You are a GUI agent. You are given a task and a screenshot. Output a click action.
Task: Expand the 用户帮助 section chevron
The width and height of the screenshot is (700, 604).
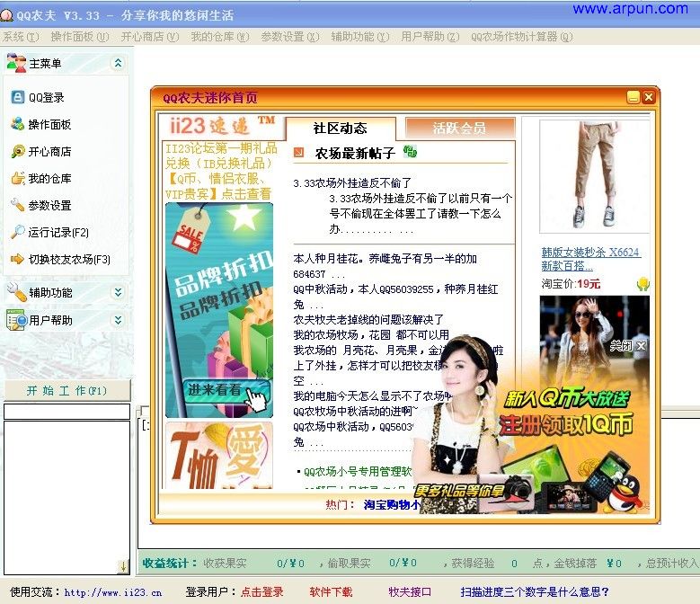pos(118,320)
